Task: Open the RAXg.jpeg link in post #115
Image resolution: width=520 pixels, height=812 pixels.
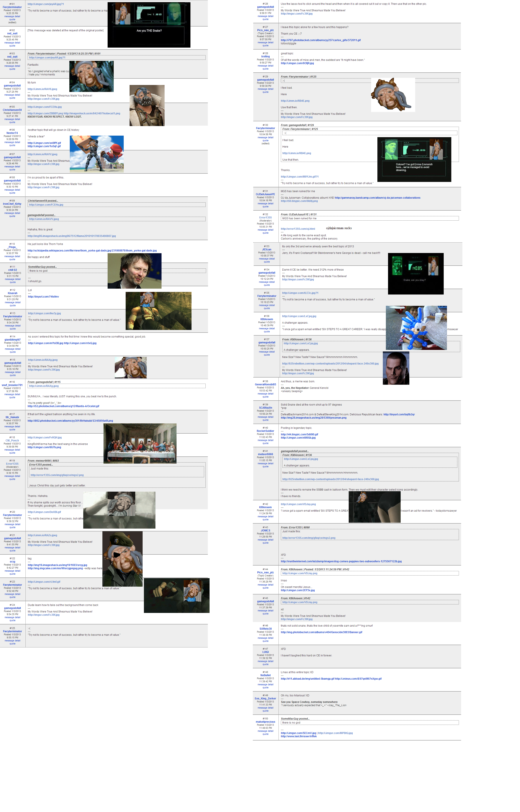Action: (43, 360)
